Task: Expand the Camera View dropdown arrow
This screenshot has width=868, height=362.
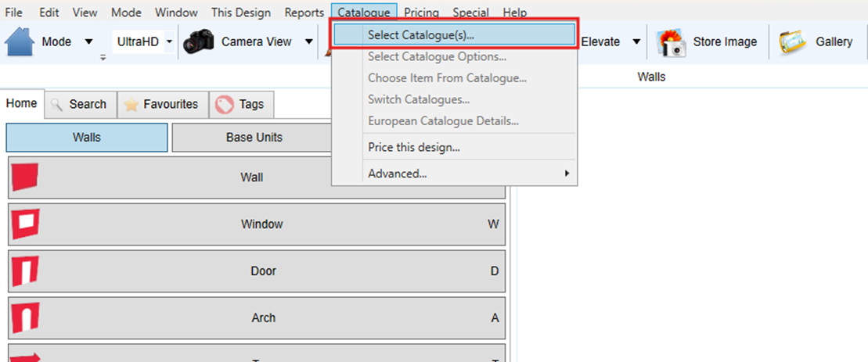Action: [308, 42]
